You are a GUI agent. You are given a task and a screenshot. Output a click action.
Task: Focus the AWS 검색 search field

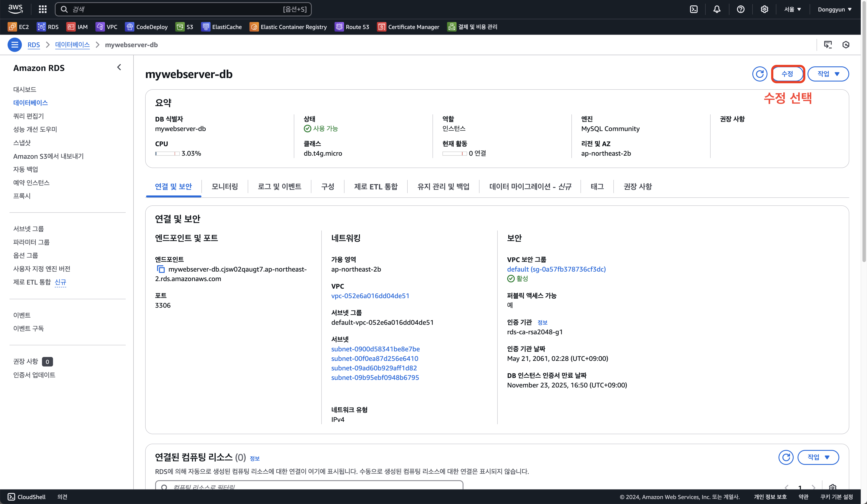(183, 9)
